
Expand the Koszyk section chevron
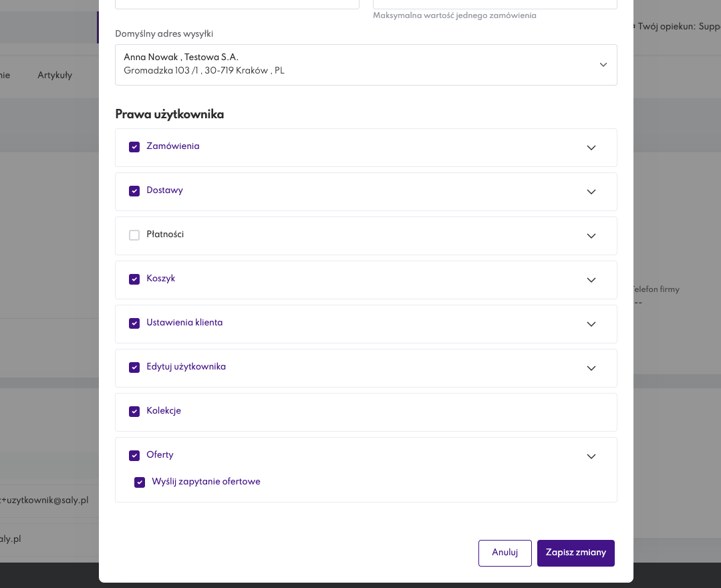pyautogui.click(x=591, y=280)
